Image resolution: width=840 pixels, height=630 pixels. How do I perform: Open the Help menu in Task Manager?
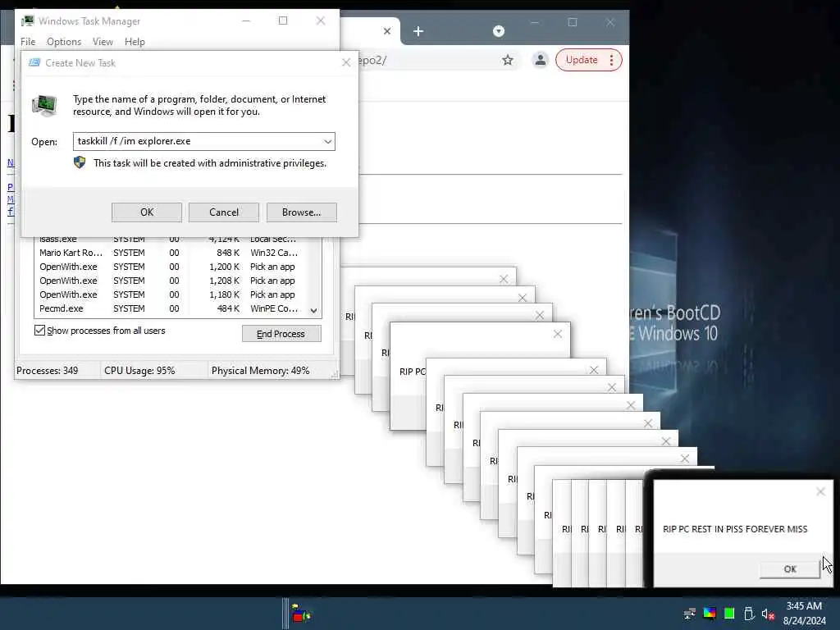click(135, 42)
